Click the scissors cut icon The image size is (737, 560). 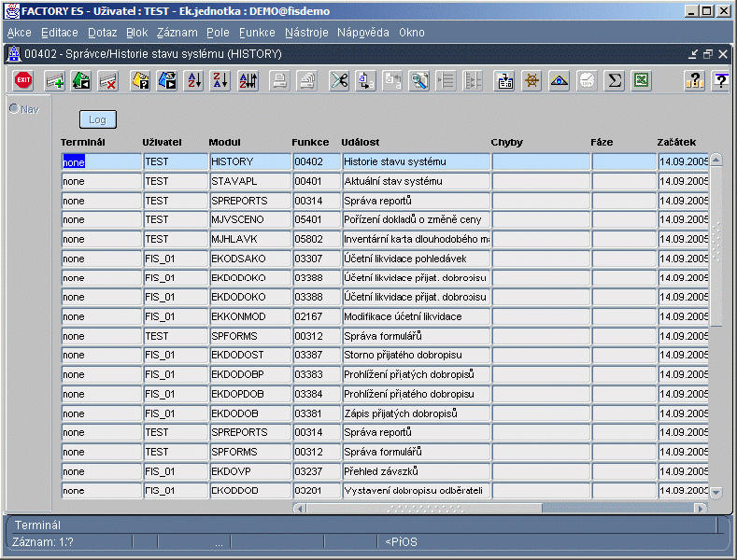coord(339,81)
